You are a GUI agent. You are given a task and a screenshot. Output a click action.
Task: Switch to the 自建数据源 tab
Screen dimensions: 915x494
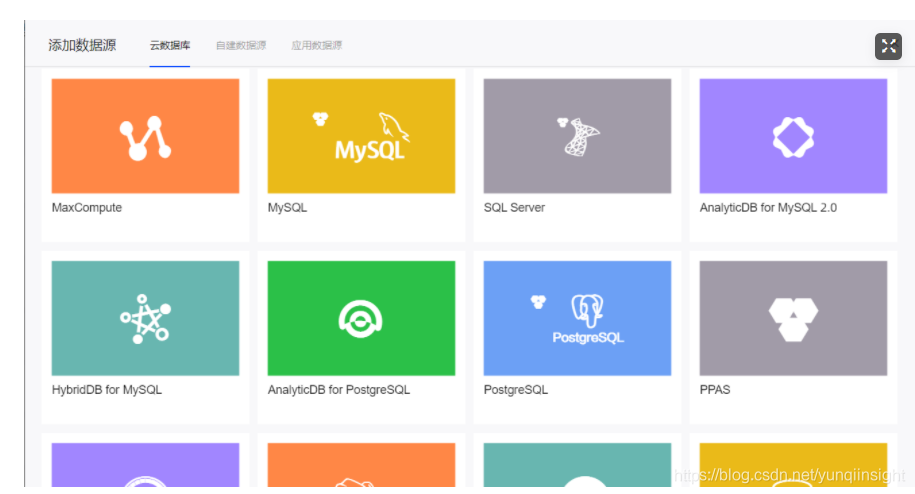241,45
